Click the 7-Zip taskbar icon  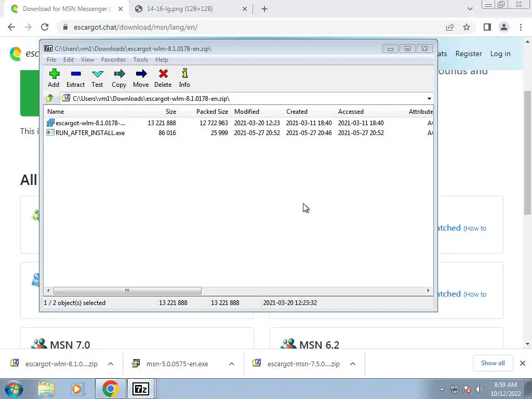[x=141, y=389]
